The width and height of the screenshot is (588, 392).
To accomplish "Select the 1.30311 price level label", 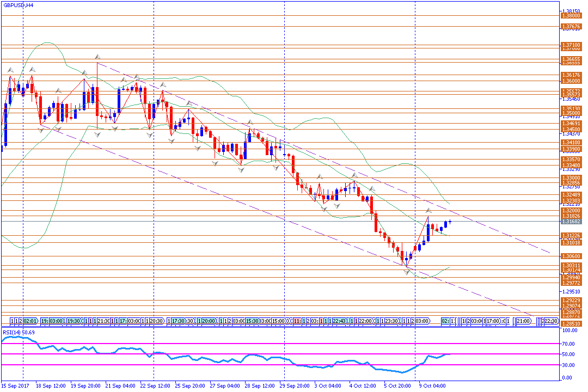I will click(x=571, y=265).
